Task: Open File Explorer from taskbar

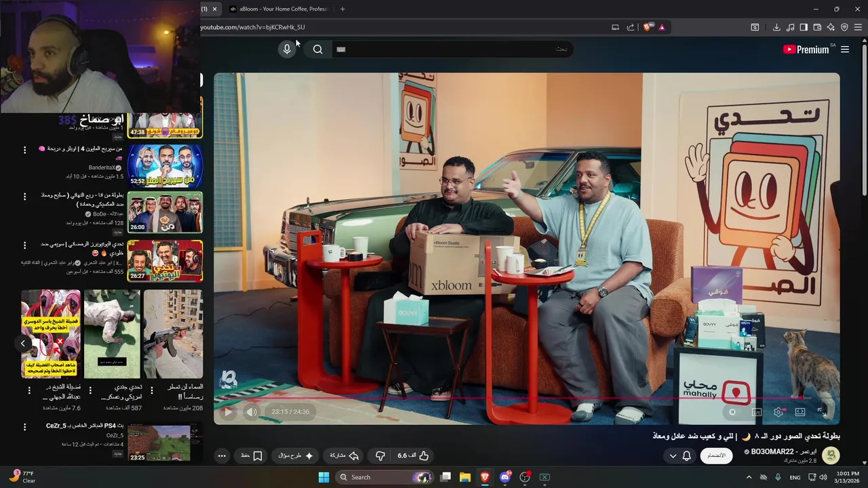Action: tap(465, 477)
